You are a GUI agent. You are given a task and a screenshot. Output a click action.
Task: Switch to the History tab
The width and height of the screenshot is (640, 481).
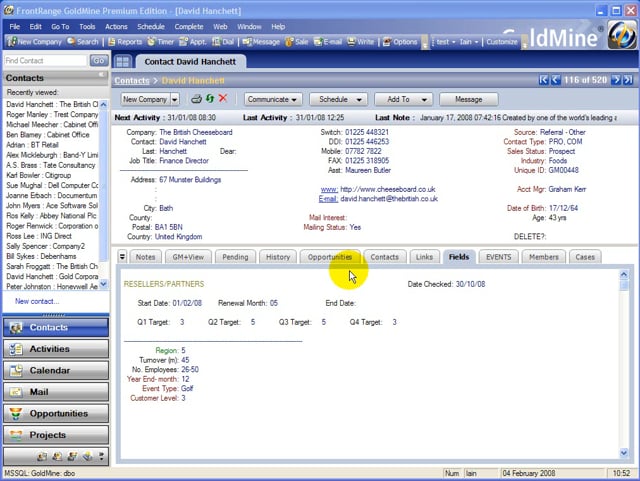coord(278,257)
